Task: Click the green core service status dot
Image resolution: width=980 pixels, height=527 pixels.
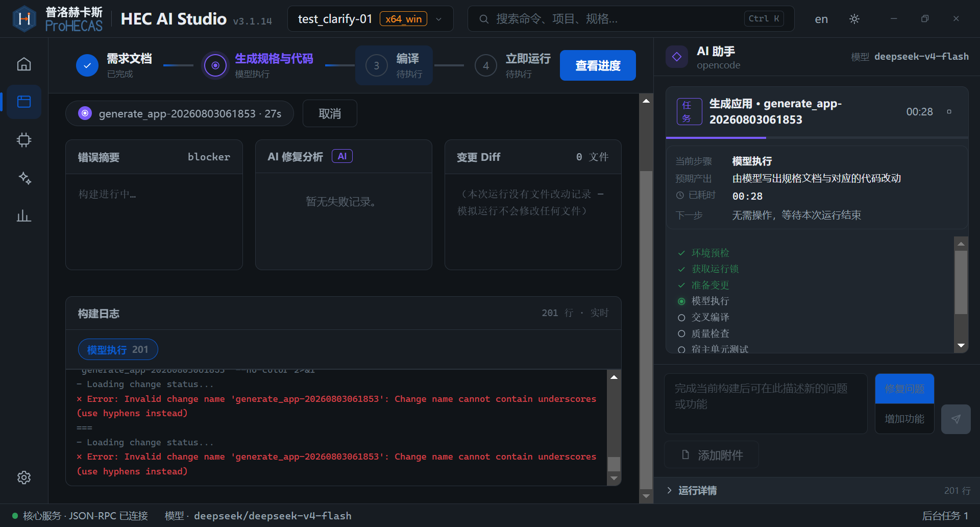Action: pos(15,516)
